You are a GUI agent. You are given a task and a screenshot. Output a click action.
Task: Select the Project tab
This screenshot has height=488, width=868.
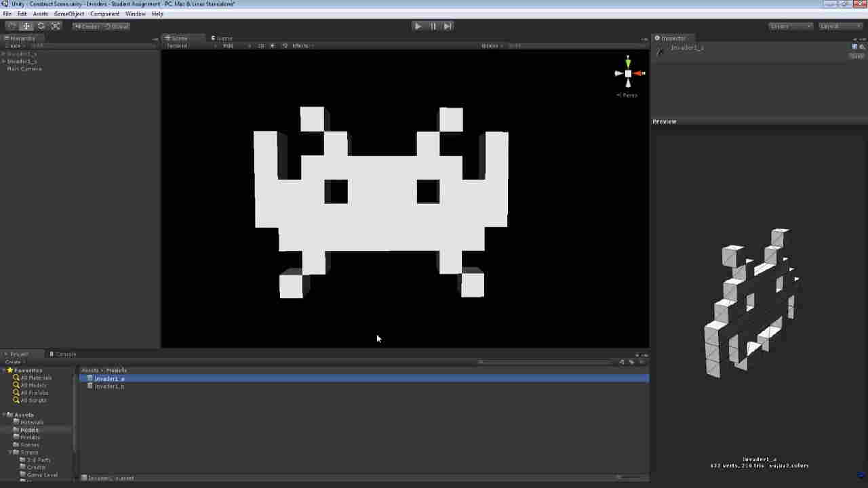pos(19,354)
